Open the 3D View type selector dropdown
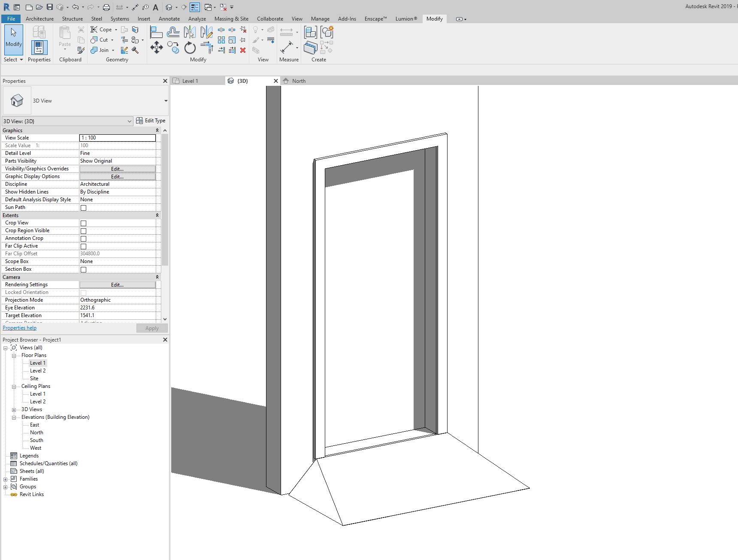This screenshot has height=560, width=738. pos(130,121)
